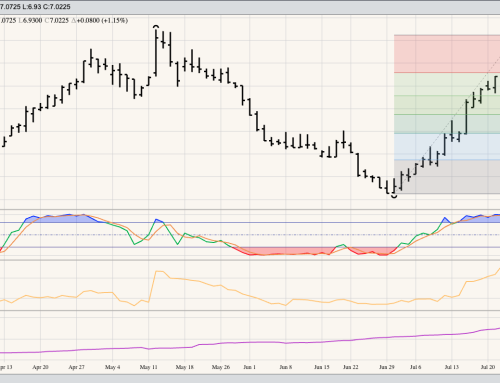
Task: Click the Jul 20 date label
Action: (x=488, y=367)
